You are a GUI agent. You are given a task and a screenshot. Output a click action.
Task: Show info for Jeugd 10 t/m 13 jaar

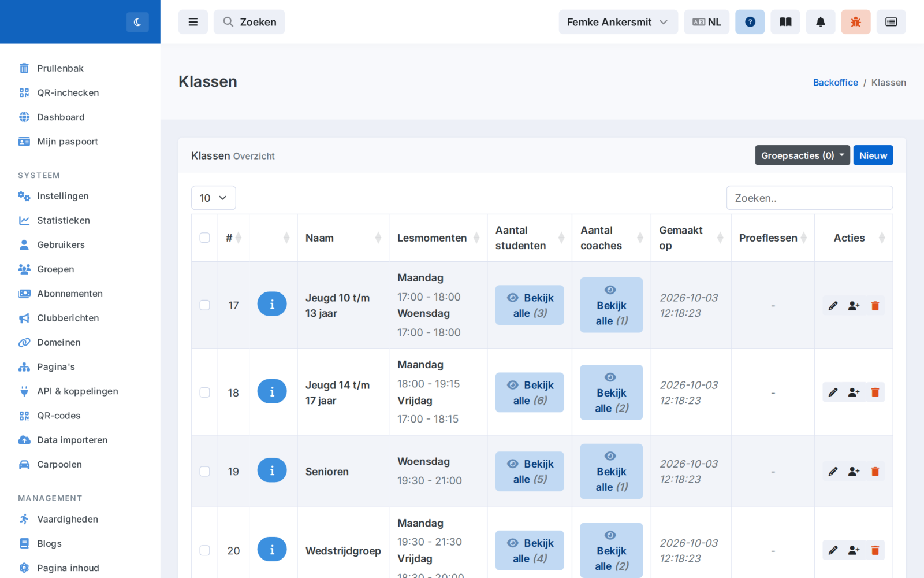tap(272, 304)
